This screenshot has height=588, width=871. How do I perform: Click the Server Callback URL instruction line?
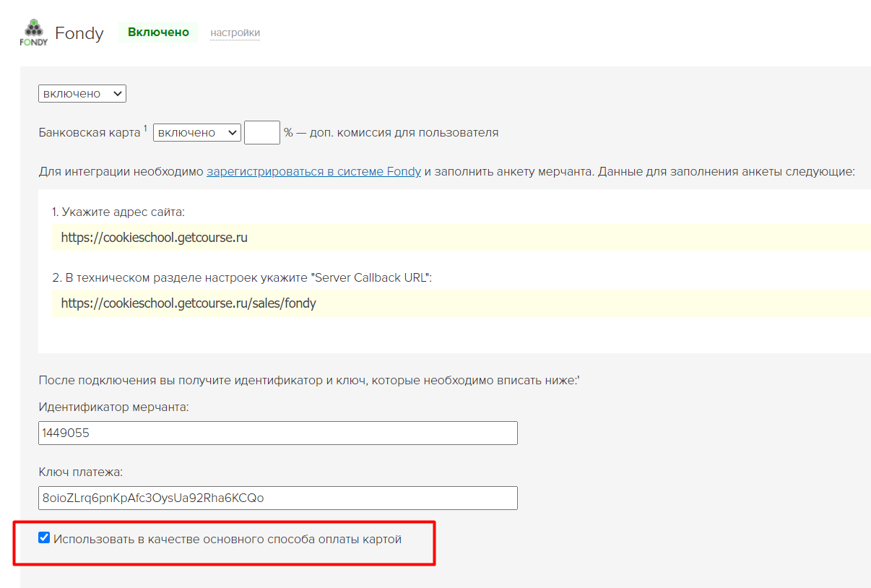click(242, 277)
